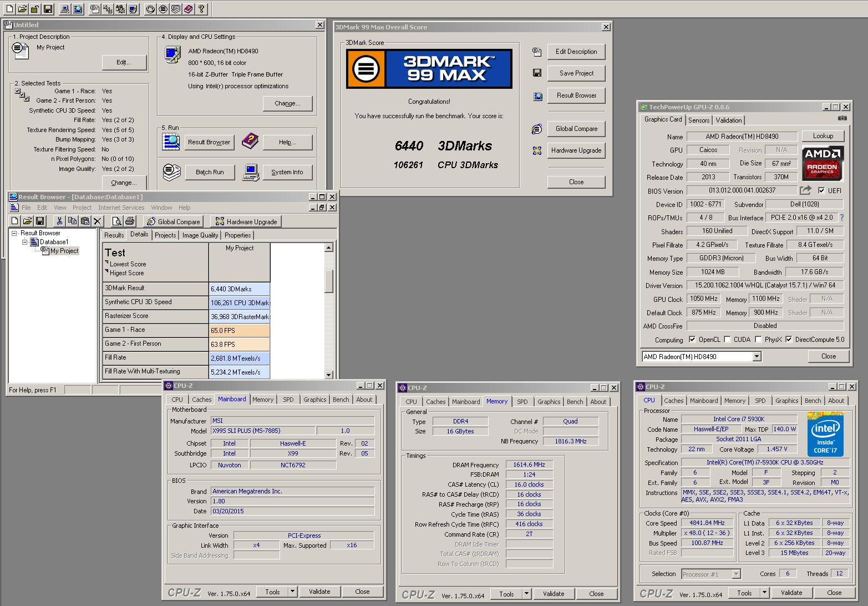Switch to the Image Quality tab in Result Browser
The height and width of the screenshot is (606, 868).
click(x=200, y=235)
